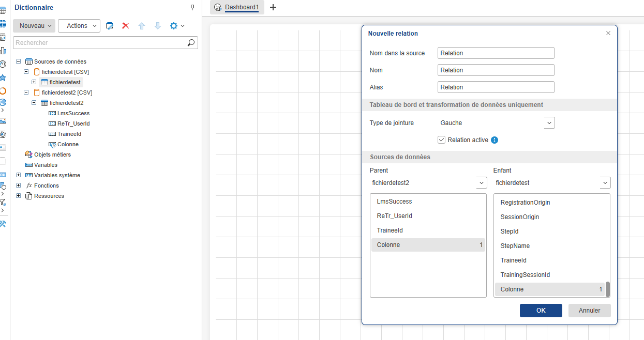Open the dictionary gear settings menu
The height and width of the screenshot is (340, 644).
[x=177, y=26]
